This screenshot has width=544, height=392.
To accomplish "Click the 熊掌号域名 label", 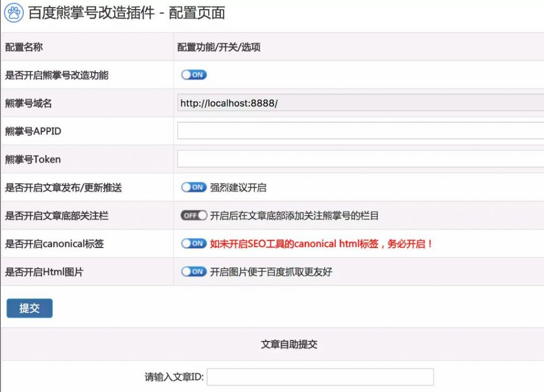I will (x=29, y=103).
